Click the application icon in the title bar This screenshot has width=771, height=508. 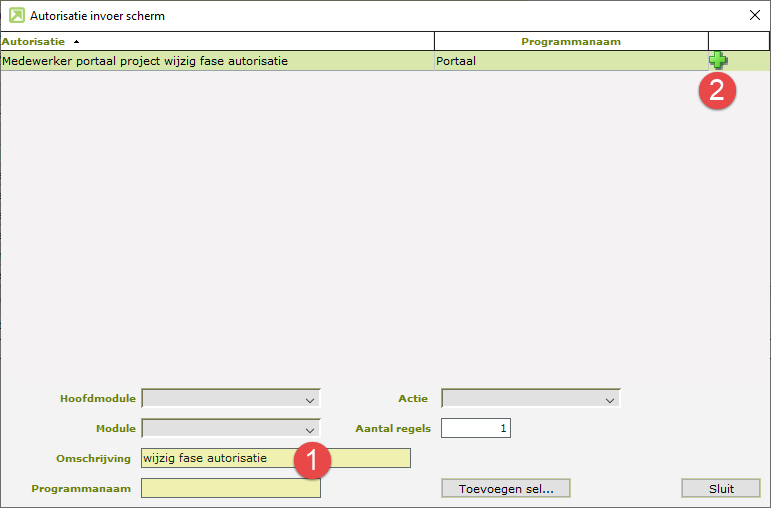pyautogui.click(x=16, y=15)
